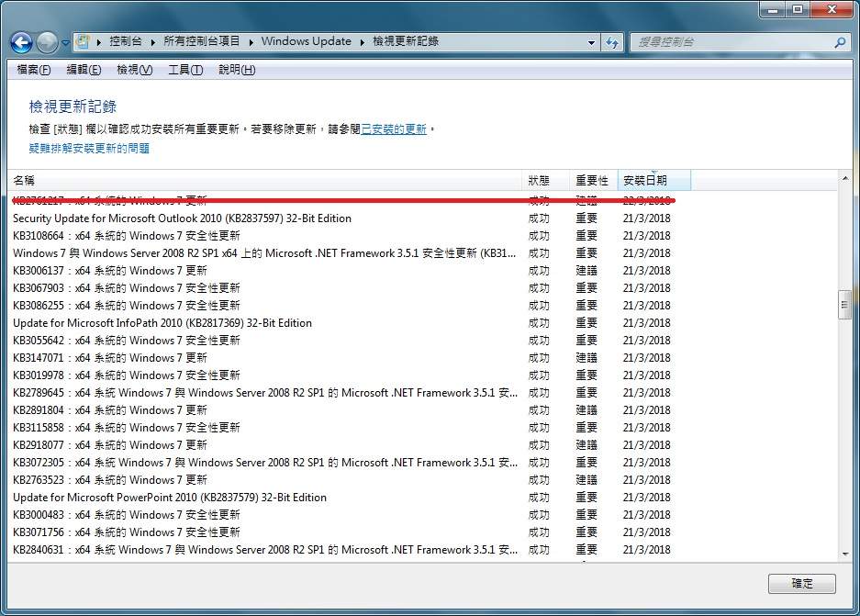Click the Forward navigation arrow button

pos(47,42)
